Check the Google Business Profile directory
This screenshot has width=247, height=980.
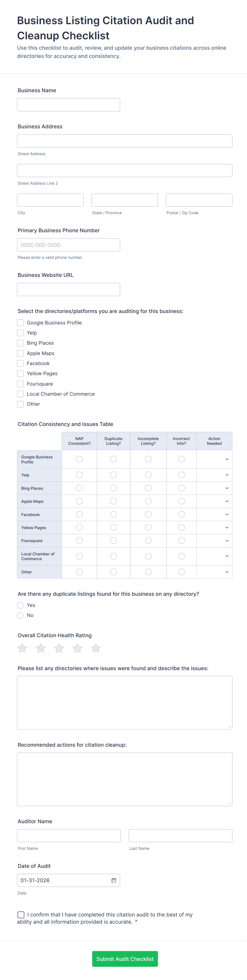coord(20,323)
